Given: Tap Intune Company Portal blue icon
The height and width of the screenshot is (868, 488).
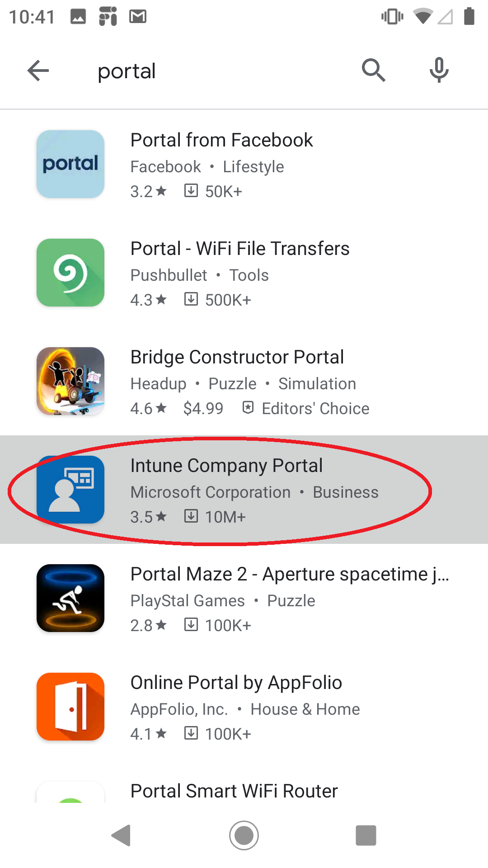Looking at the screenshot, I should click(x=70, y=490).
